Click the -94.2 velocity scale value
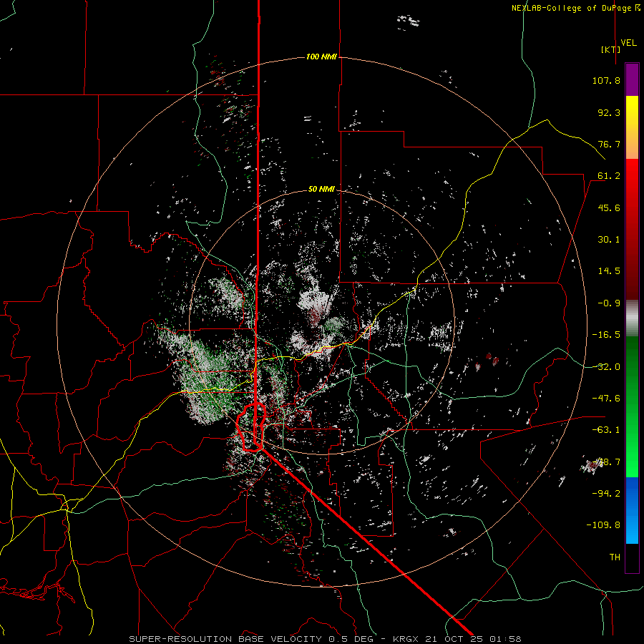 pos(606,493)
